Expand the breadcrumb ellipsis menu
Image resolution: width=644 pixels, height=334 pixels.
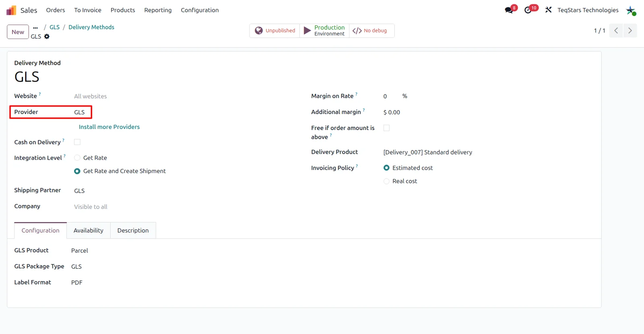pyautogui.click(x=35, y=27)
